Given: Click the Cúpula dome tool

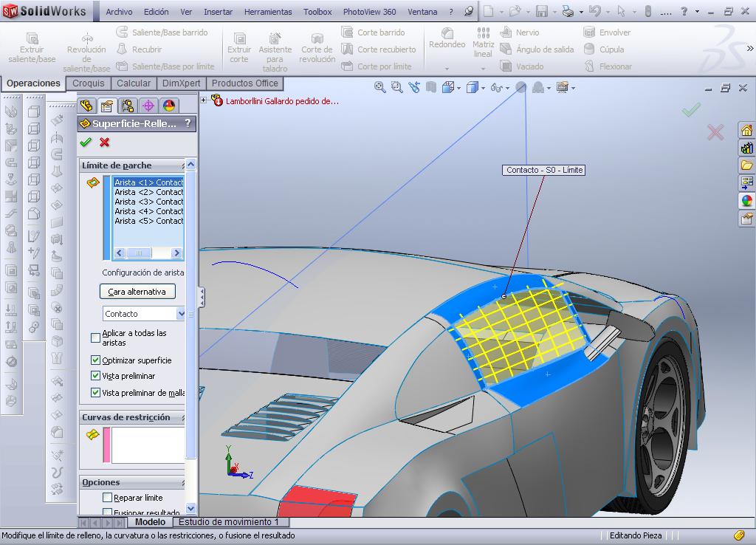Looking at the screenshot, I should pos(604,49).
